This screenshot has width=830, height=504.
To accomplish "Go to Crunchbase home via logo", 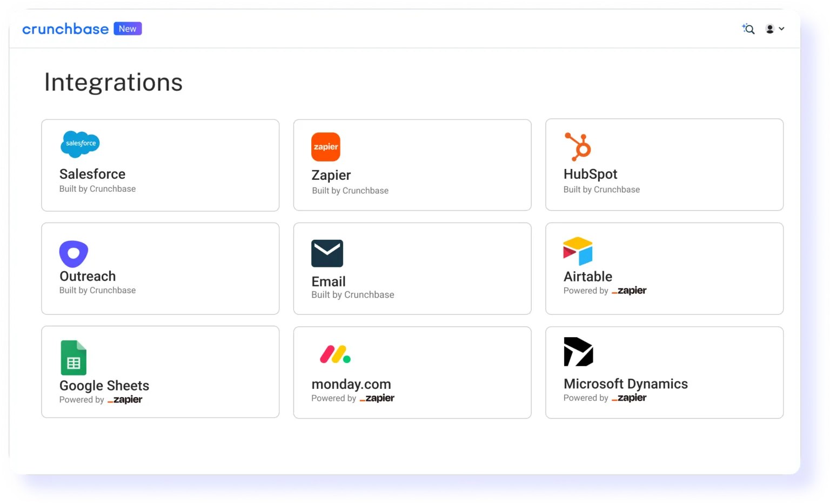I will (x=65, y=29).
